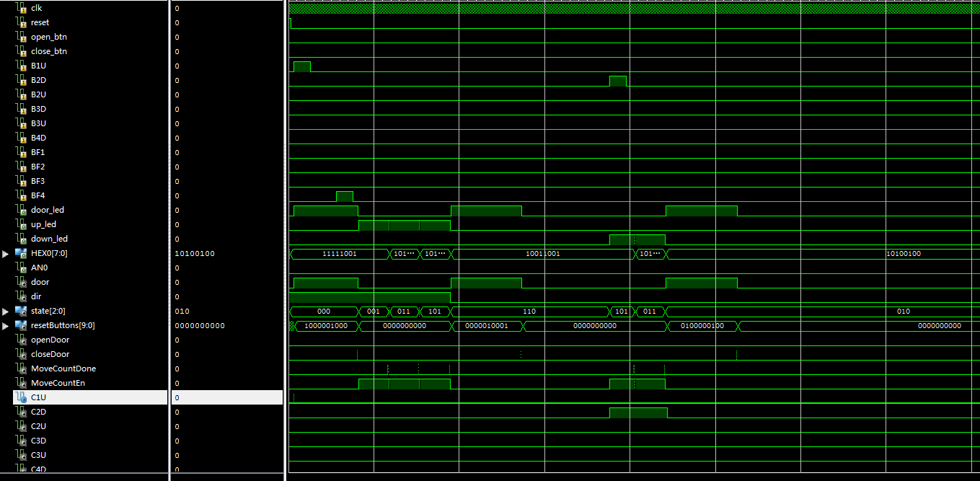Expand the state[2:0] bus
The image size is (980, 481).
pos(5,311)
